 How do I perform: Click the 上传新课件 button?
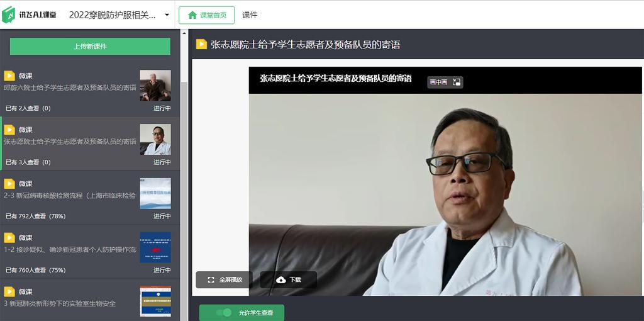click(90, 47)
